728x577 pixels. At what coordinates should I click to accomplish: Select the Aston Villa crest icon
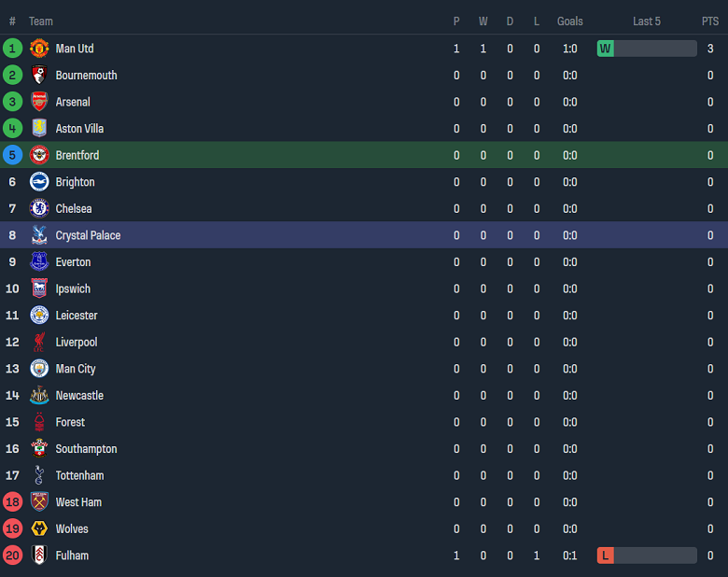[x=39, y=129]
